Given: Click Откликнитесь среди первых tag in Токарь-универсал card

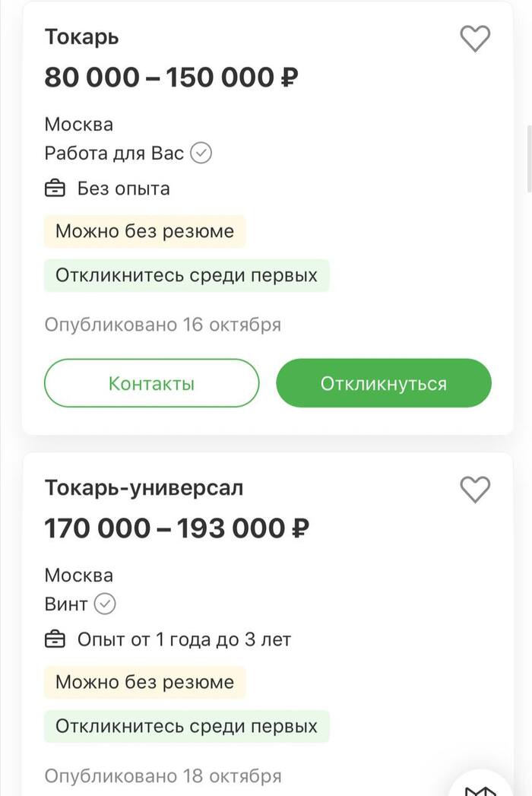Looking at the screenshot, I should click(186, 726).
